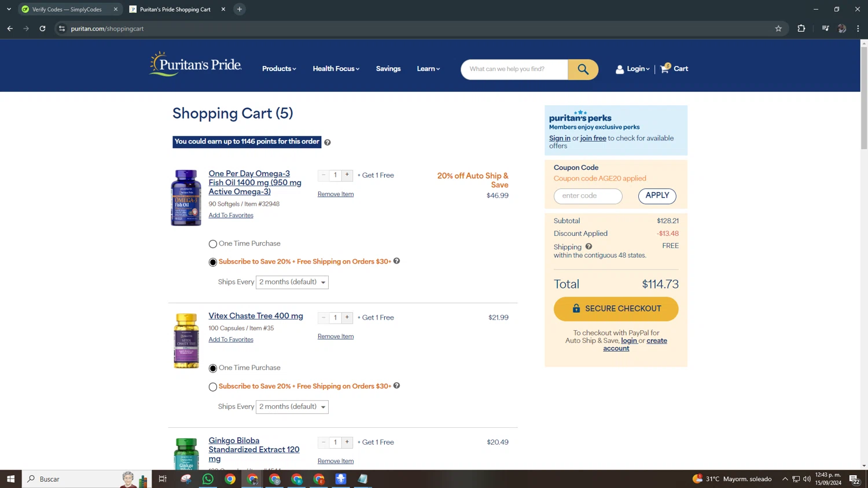Click the Login user account icon
Screen dimensions: 868x488
click(620, 69)
